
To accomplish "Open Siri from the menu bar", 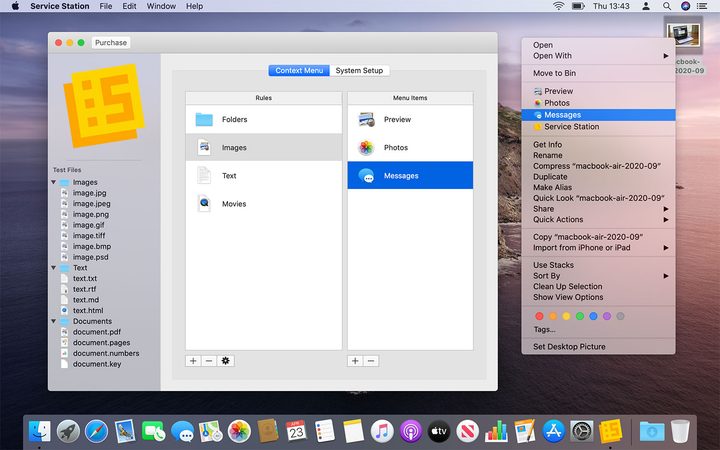I will tap(685, 6).
